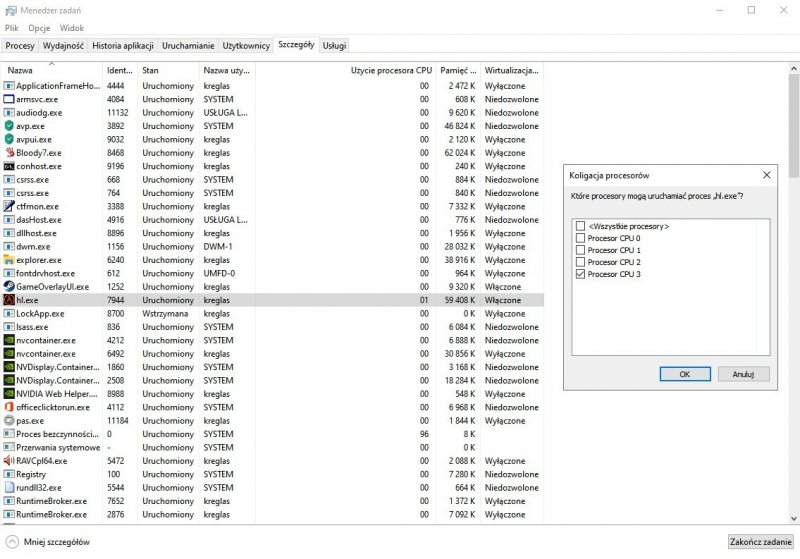Click the explorer.exe folder icon
This screenshot has height=559, width=800.
9,260
